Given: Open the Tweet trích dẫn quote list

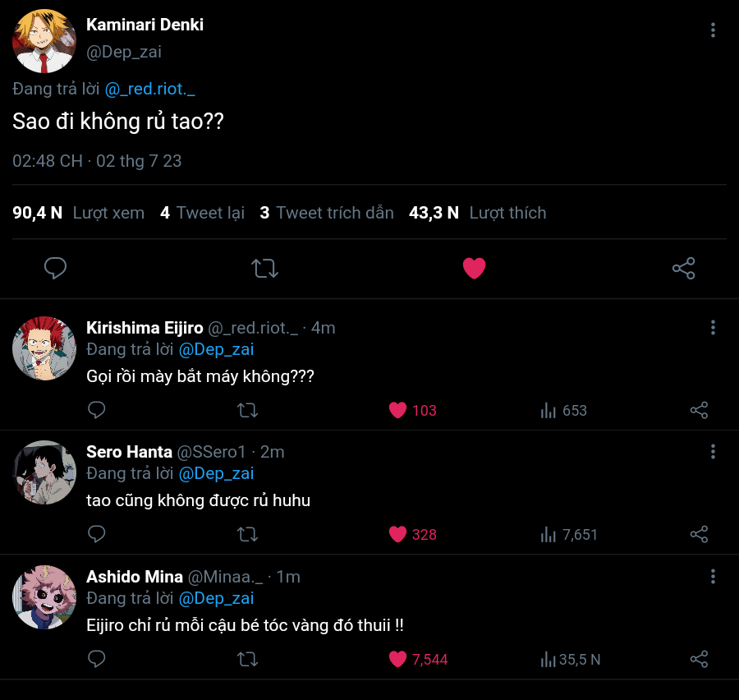Looking at the screenshot, I should [327, 213].
